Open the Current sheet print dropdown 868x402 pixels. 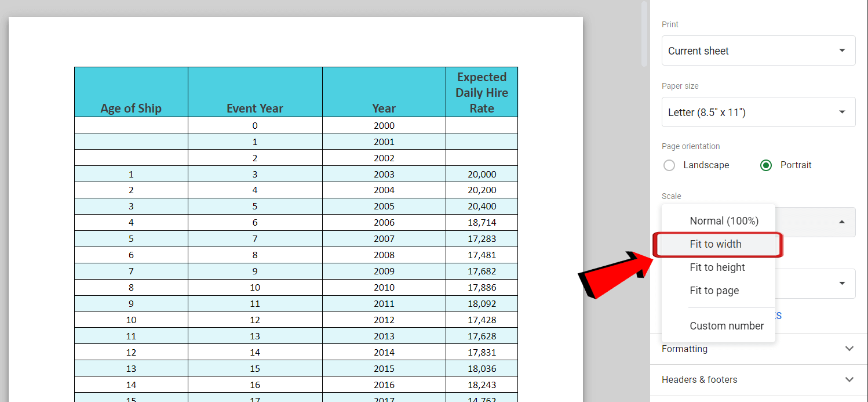click(x=758, y=50)
